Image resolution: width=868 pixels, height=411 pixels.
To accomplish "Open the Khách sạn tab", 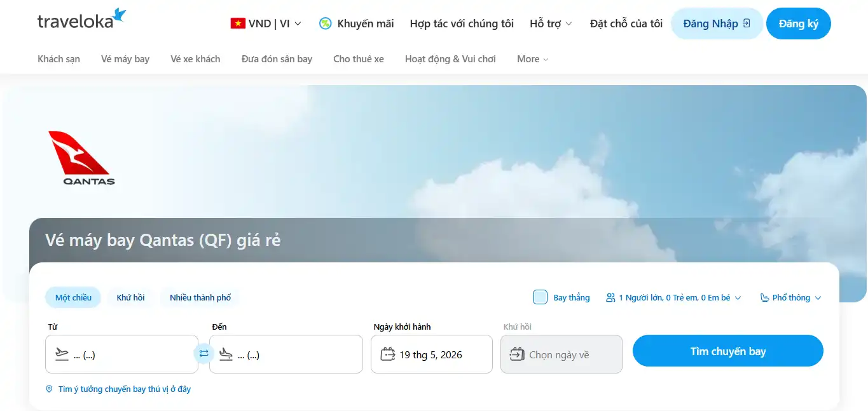I will 59,59.
